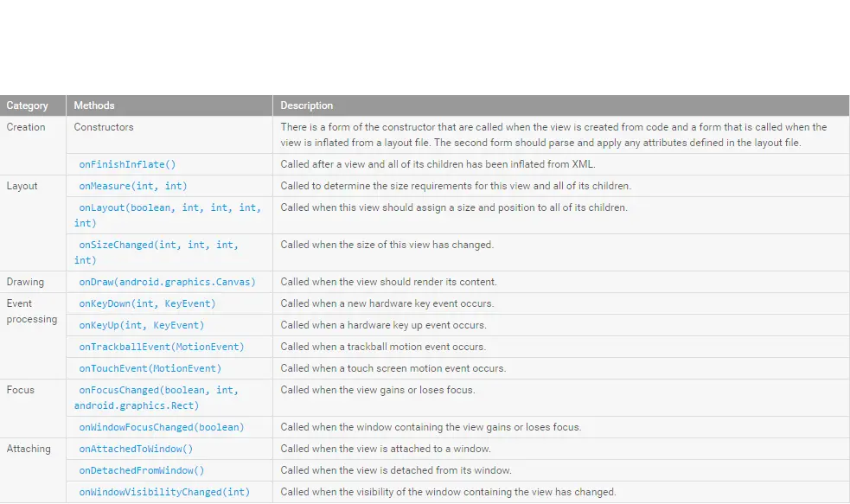Click 'Called when the window containing the view gains' text
Screen dimensions: 850x504
[x=431, y=427]
